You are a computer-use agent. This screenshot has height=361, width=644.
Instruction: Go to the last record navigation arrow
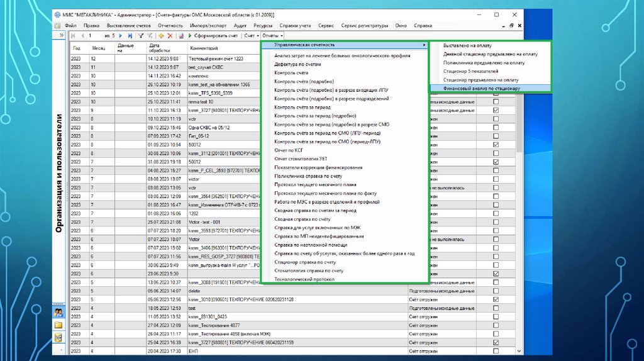click(130, 36)
